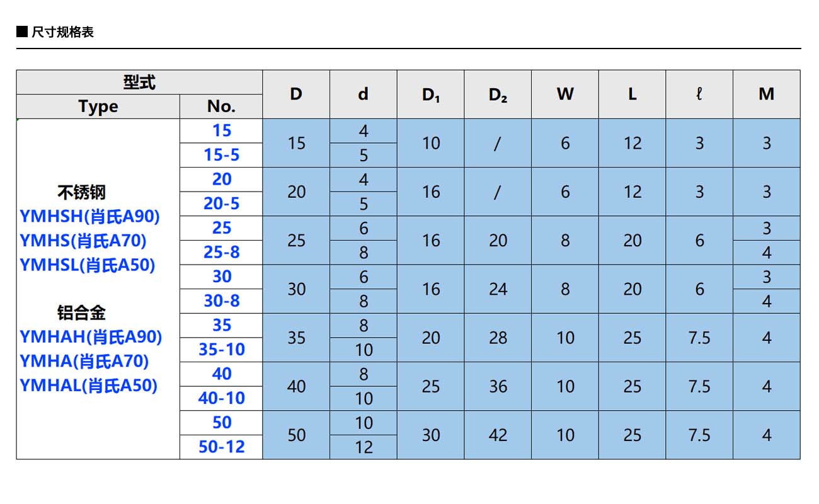Click the YMHAH(肖氏A90) aluminum type label
Image resolution: width=819 pixels, height=504 pixels.
tap(91, 337)
